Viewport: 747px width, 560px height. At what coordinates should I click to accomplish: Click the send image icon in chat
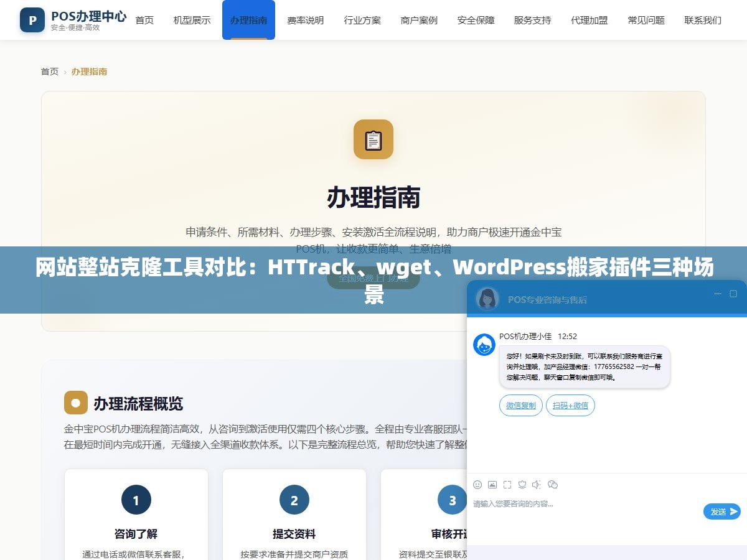492,484
